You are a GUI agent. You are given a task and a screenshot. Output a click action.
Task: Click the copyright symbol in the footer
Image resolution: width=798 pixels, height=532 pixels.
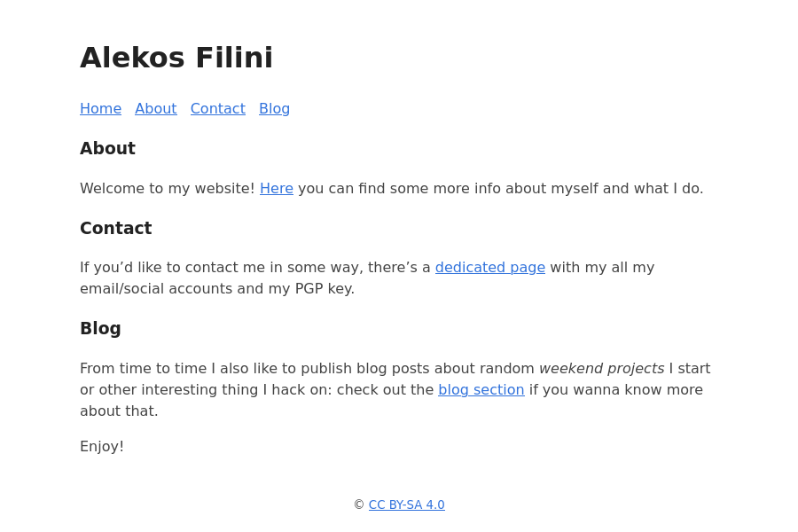pyautogui.click(x=359, y=505)
